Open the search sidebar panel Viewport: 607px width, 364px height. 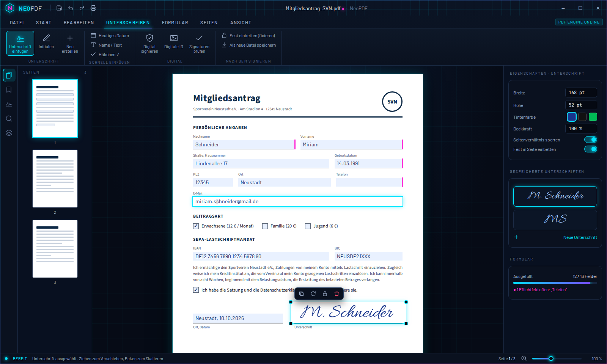[9, 119]
